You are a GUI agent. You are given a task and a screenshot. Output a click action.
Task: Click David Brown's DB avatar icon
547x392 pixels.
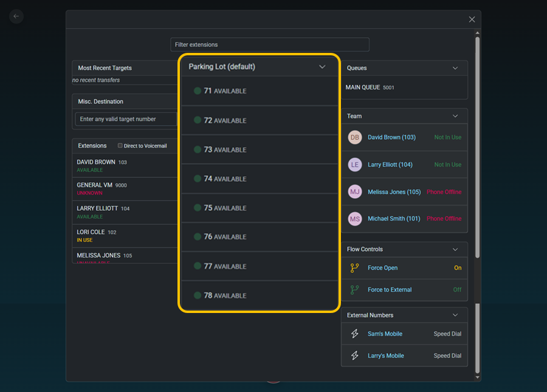click(x=355, y=137)
